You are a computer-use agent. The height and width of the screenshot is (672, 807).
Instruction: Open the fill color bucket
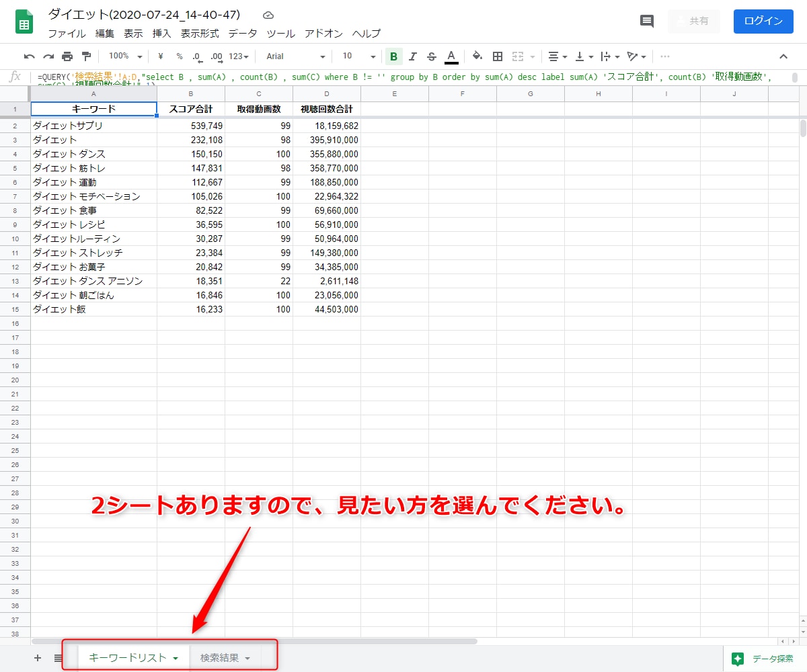tap(477, 56)
